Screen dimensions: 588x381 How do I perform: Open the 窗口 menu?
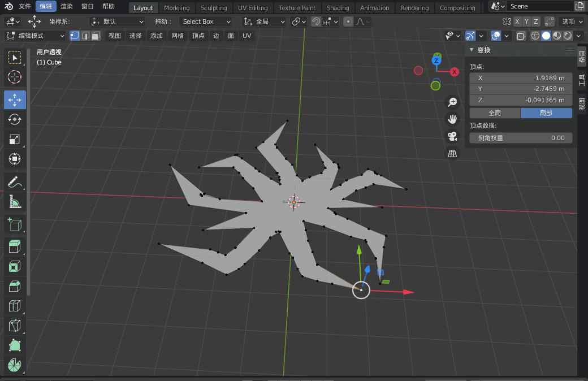88,6
